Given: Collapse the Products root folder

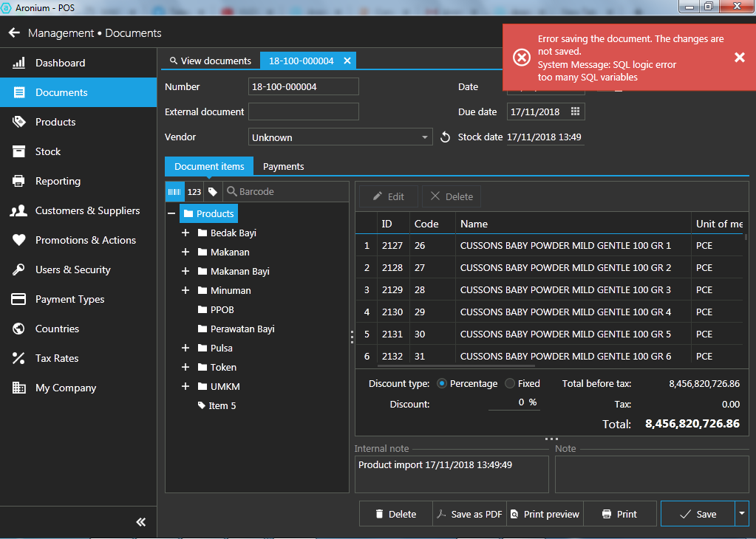Looking at the screenshot, I should pos(171,213).
